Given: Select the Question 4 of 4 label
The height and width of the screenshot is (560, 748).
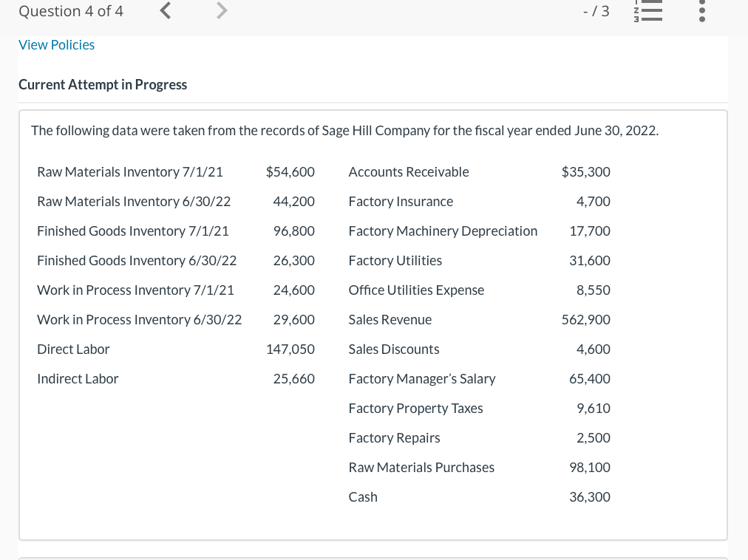Looking at the screenshot, I should [x=71, y=11].
